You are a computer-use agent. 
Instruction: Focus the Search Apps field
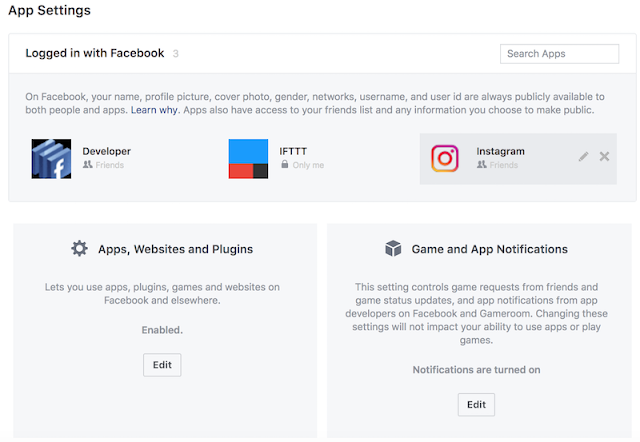[559, 53]
